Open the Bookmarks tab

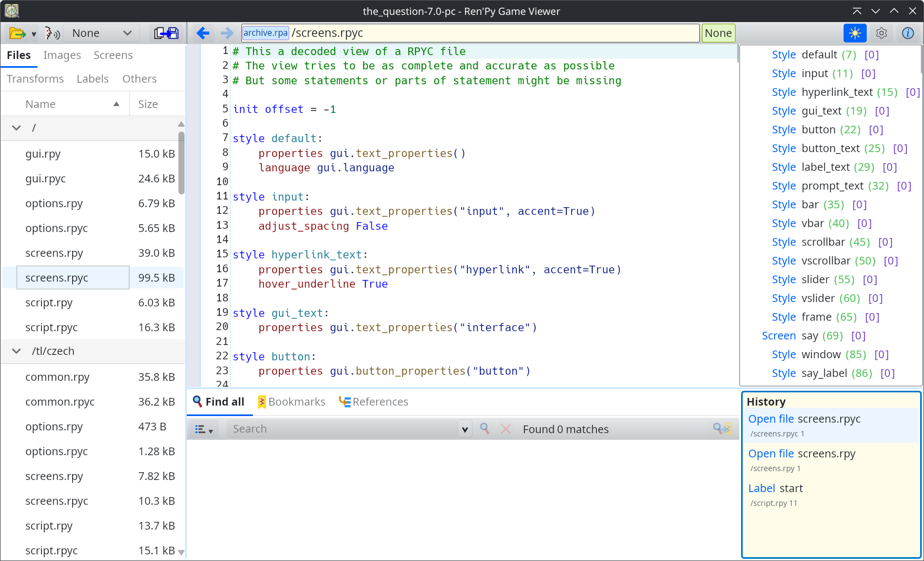click(291, 402)
